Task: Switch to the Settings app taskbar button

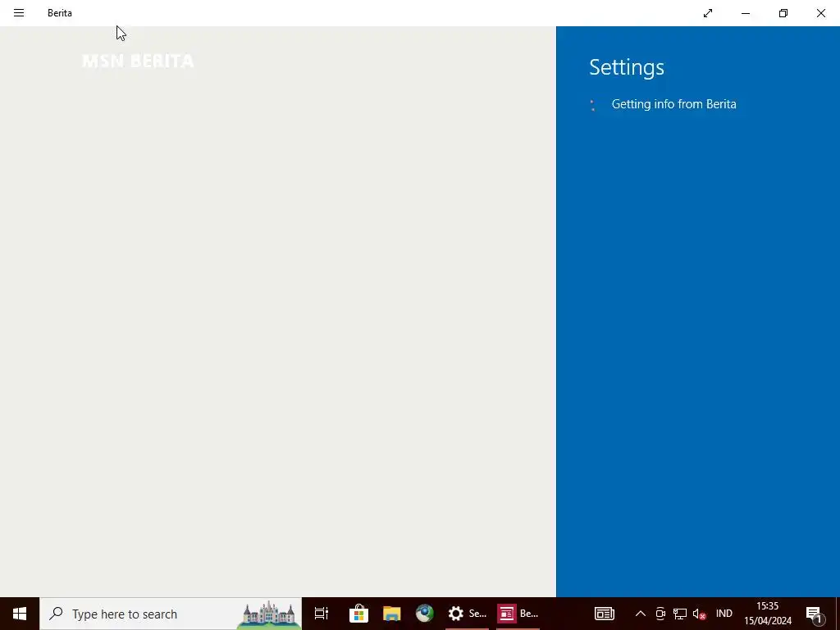Action: tap(467, 614)
